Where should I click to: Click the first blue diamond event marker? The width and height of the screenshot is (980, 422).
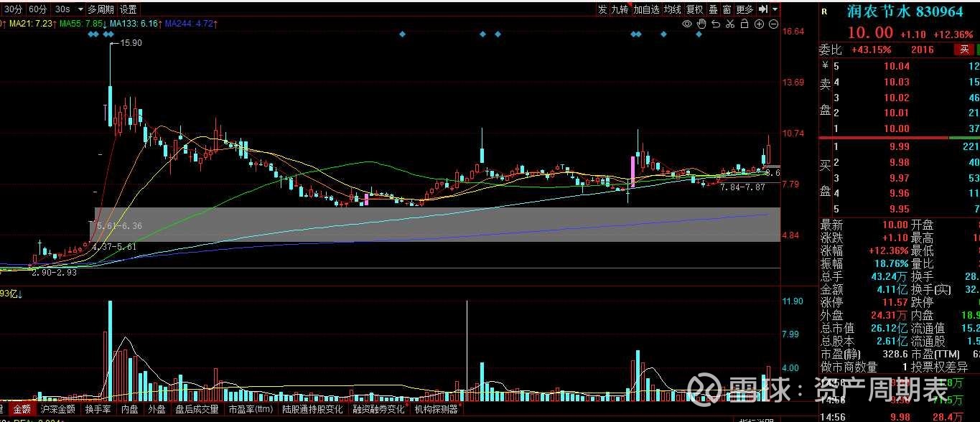(91, 34)
